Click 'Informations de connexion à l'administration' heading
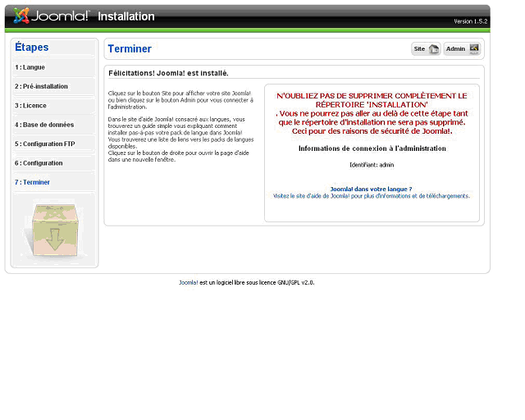The width and height of the screenshot is (525, 420). 372,148
